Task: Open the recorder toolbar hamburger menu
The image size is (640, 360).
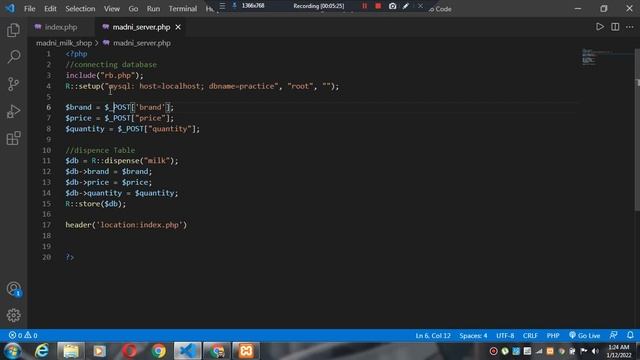Action: pyautogui.click(x=222, y=6)
